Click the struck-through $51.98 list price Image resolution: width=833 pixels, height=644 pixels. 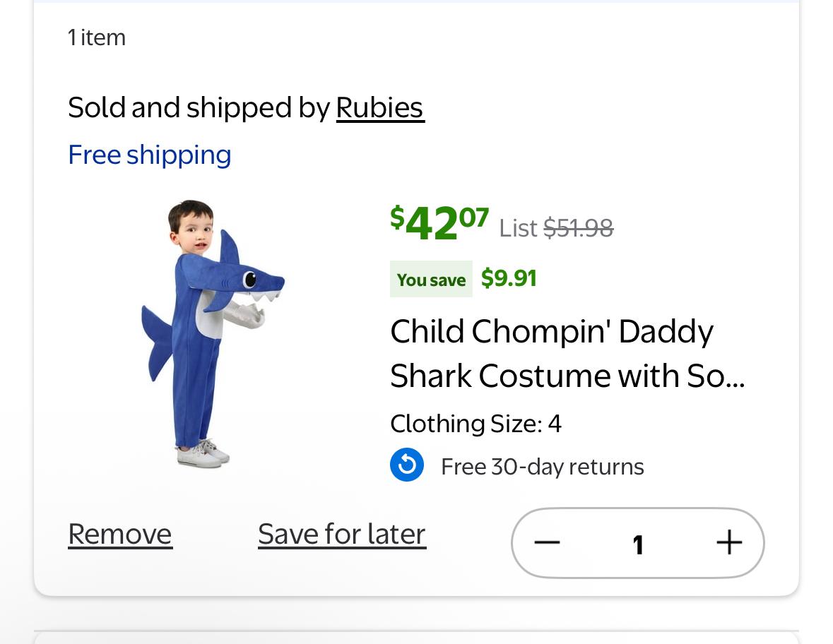(578, 228)
